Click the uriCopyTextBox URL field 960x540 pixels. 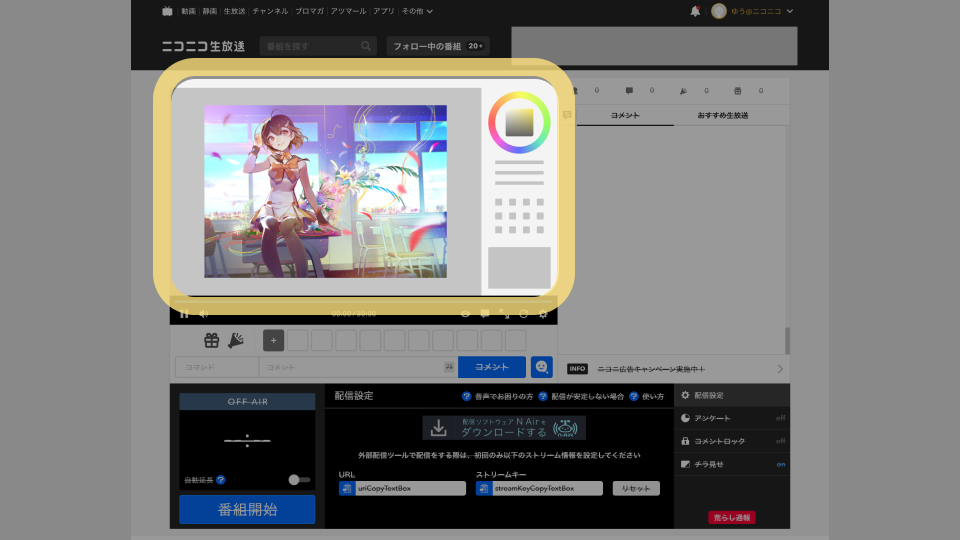point(410,488)
